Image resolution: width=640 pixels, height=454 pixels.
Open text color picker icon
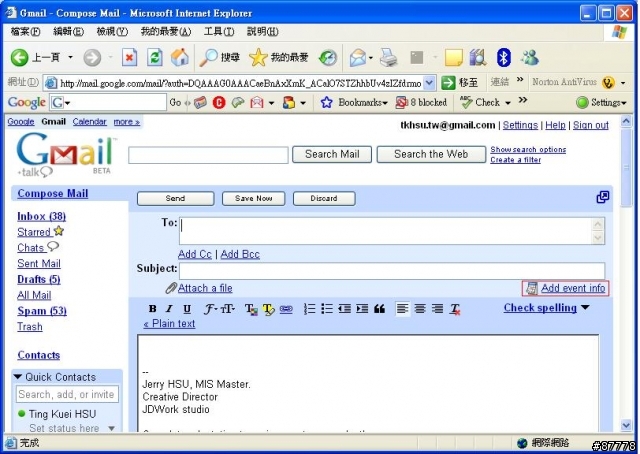pyautogui.click(x=251, y=309)
